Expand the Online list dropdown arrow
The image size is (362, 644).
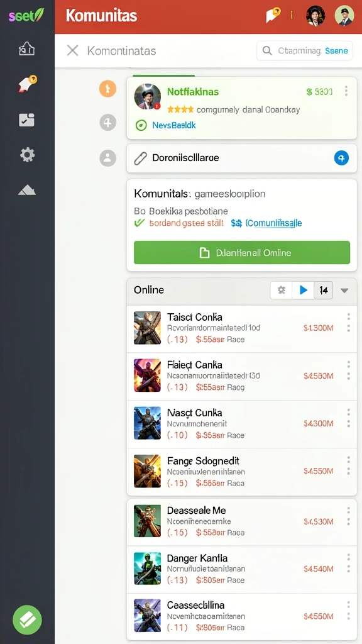[x=345, y=291]
